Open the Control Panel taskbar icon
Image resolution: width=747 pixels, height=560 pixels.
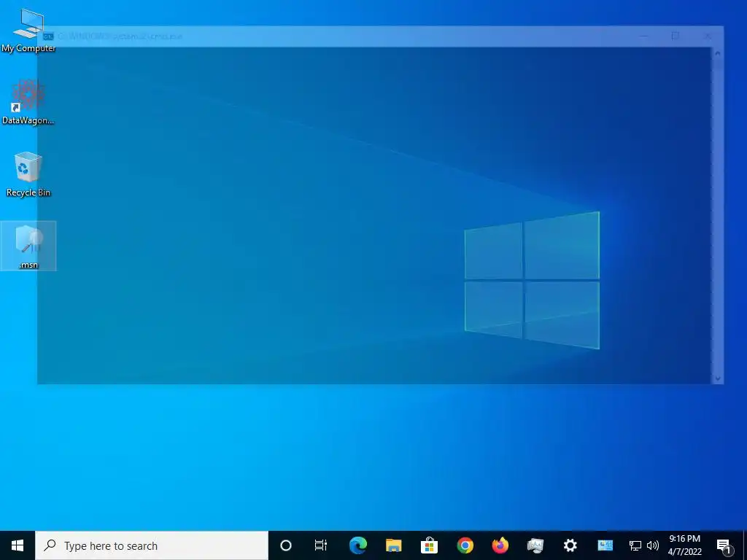(x=605, y=545)
